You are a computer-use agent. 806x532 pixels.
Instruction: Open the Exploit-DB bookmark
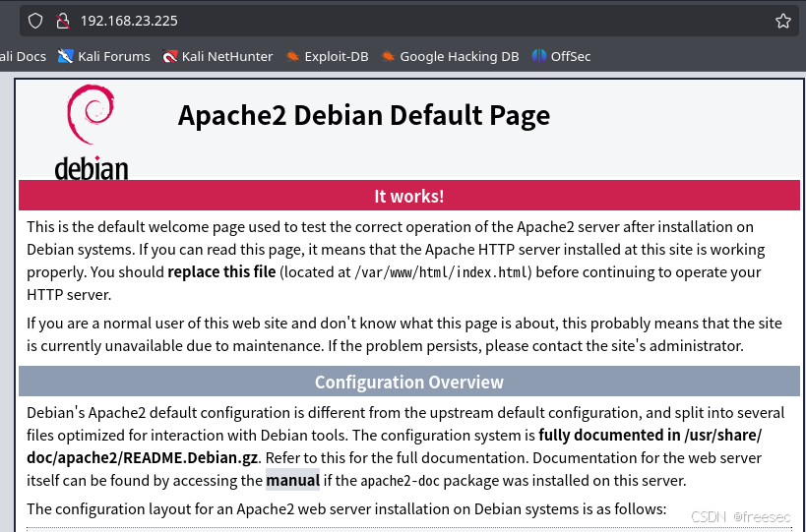coord(327,56)
